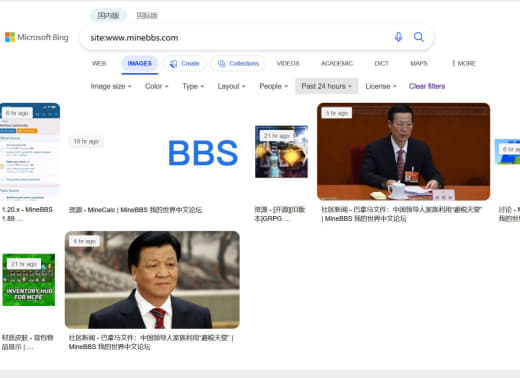The width and height of the screenshot is (520, 378).
Task: Expand the People filter dropdown
Action: [x=273, y=86]
